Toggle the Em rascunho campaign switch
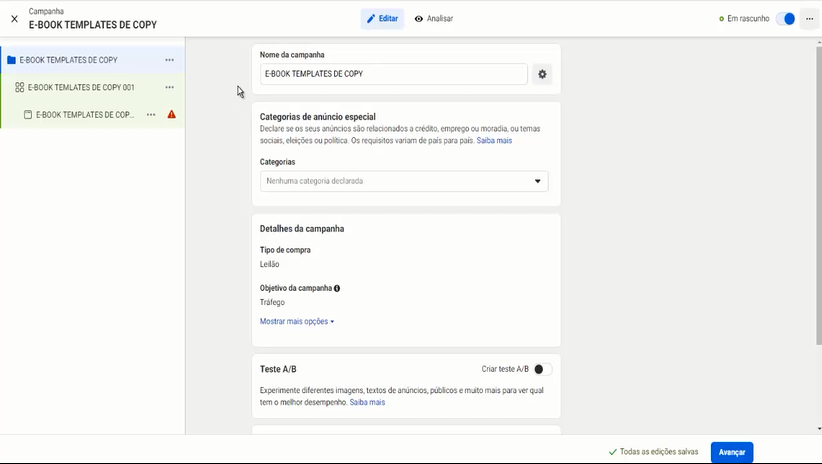Image resolution: width=822 pixels, height=464 pixels. click(x=785, y=19)
